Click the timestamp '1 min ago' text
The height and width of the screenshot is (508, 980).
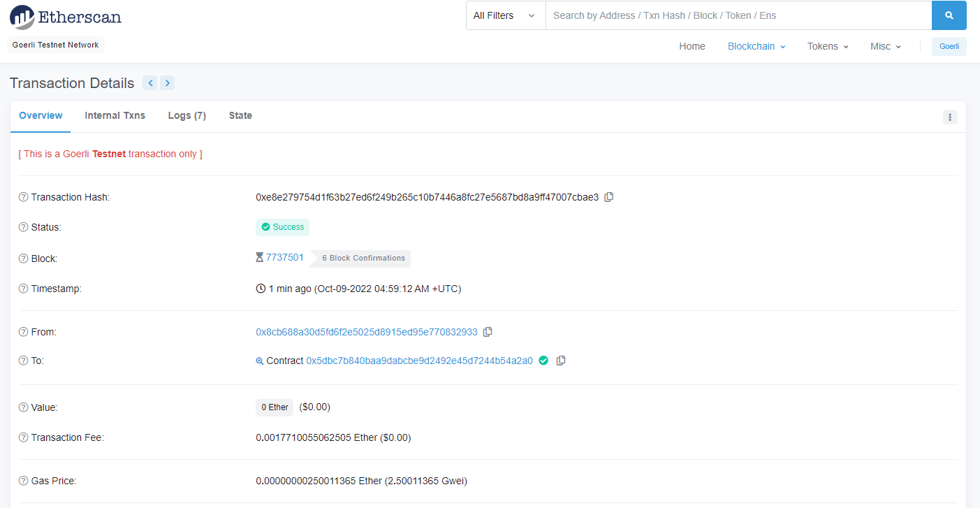click(x=290, y=289)
